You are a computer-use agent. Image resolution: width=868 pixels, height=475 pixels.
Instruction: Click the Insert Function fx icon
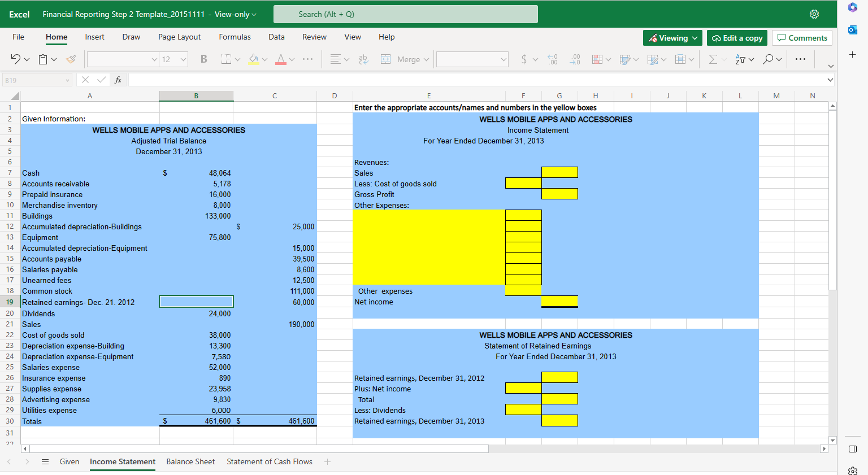[118, 80]
